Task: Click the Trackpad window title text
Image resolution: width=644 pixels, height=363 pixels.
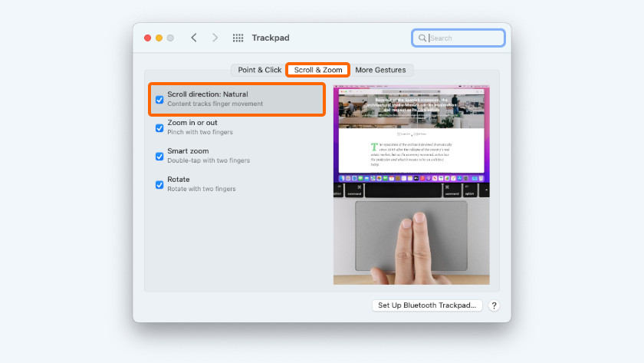Action: pyautogui.click(x=271, y=38)
